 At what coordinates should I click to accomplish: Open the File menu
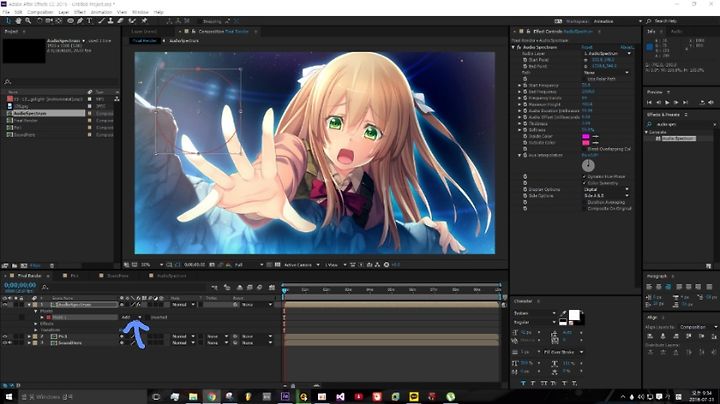[6, 12]
